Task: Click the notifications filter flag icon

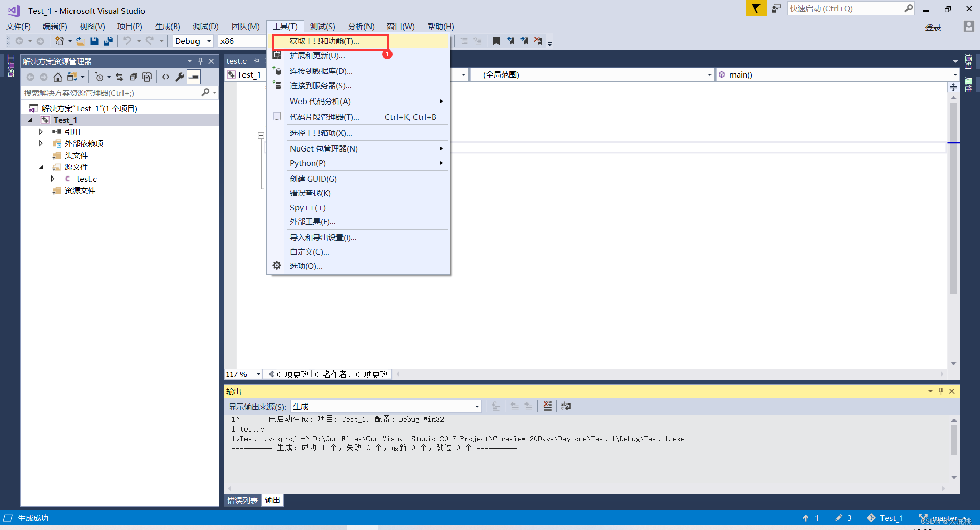Action: click(x=756, y=8)
